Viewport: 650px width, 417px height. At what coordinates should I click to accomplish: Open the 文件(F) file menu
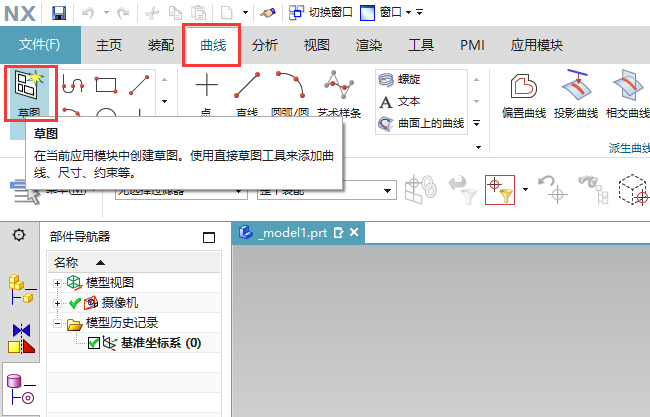point(40,45)
